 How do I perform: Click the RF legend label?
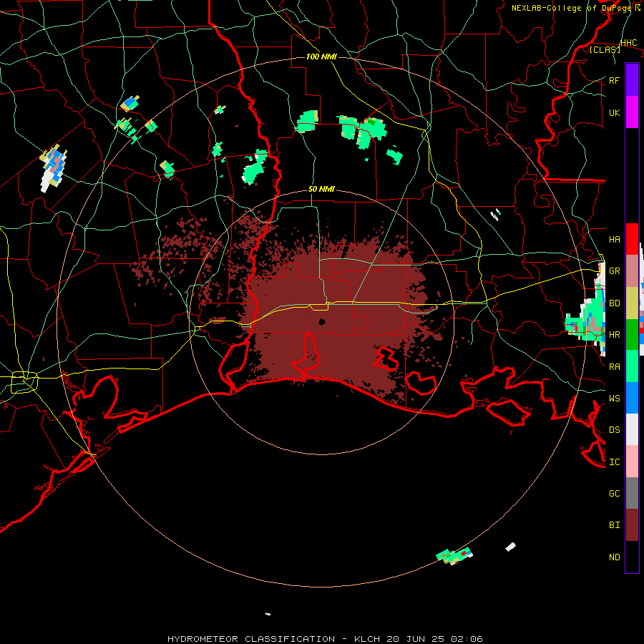[x=615, y=80]
